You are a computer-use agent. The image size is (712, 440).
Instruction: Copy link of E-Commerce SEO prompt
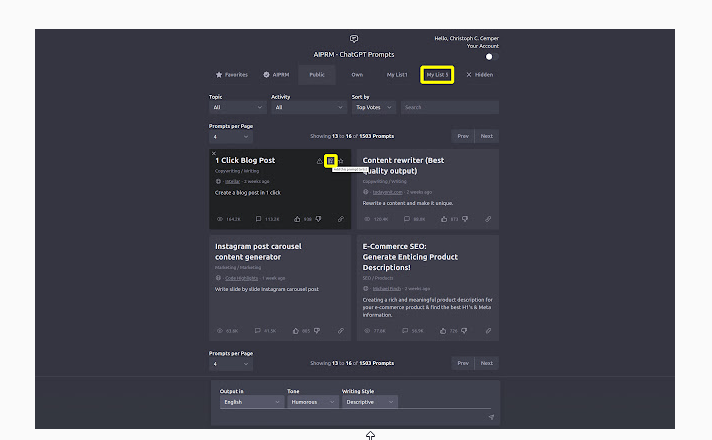point(488,331)
